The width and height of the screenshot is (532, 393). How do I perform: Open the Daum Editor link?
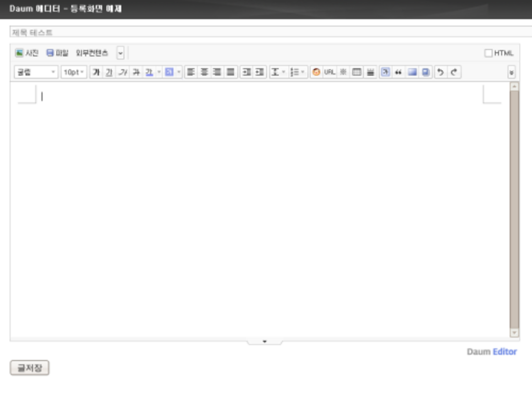point(492,352)
